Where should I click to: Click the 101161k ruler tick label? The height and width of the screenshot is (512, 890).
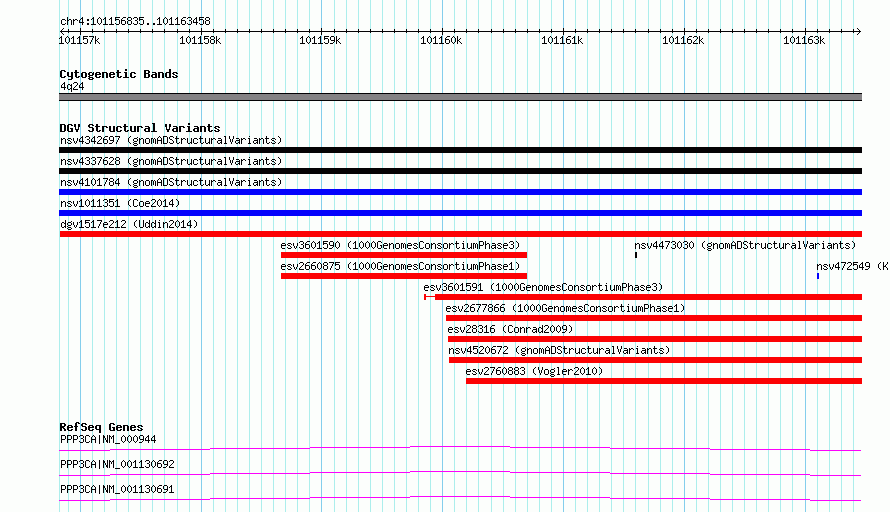point(562,40)
